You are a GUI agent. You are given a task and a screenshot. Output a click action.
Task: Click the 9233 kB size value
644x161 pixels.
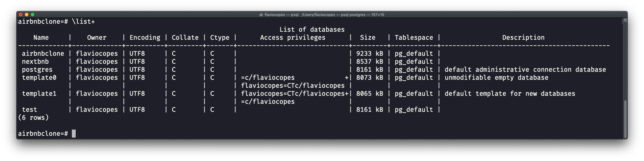click(369, 54)
